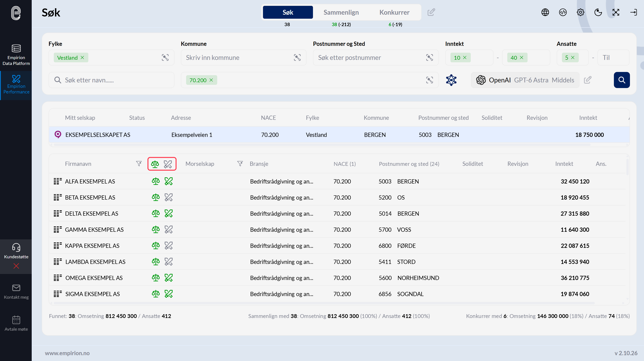The image size is (644, 361).
Task: Toggle competitor swords for BETA EKSEMPEL AS
Action: click(x=168, y=198)
